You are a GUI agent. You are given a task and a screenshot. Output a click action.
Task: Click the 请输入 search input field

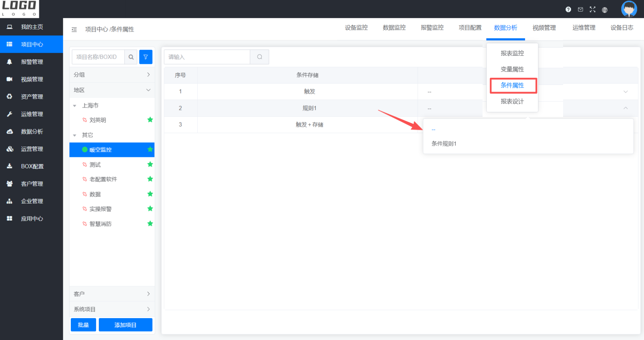pos(207,57)
